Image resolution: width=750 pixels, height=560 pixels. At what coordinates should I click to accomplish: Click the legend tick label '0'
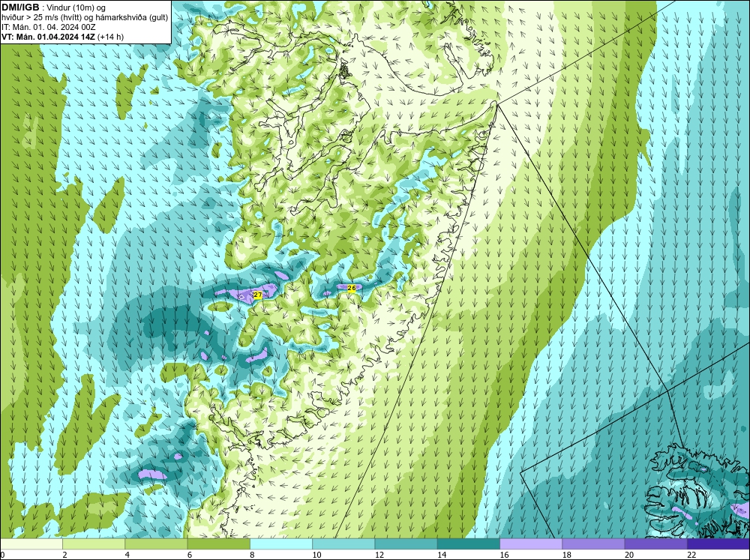(2, 555)
